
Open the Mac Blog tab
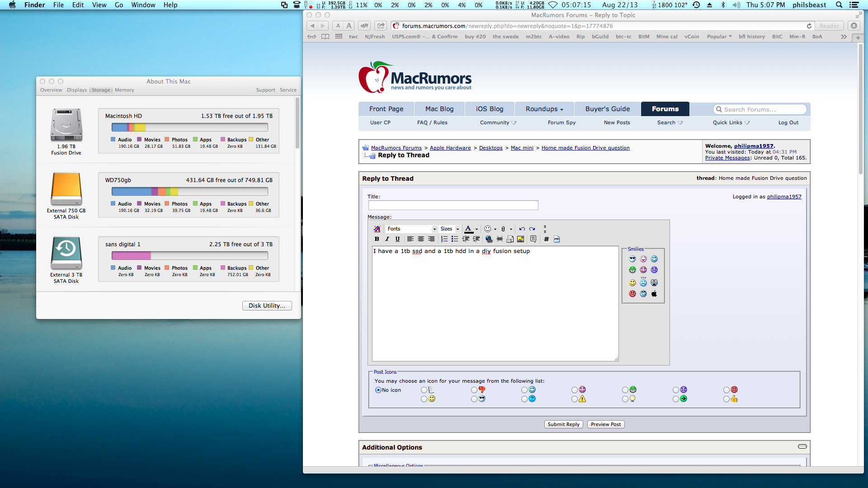(439, 109)
